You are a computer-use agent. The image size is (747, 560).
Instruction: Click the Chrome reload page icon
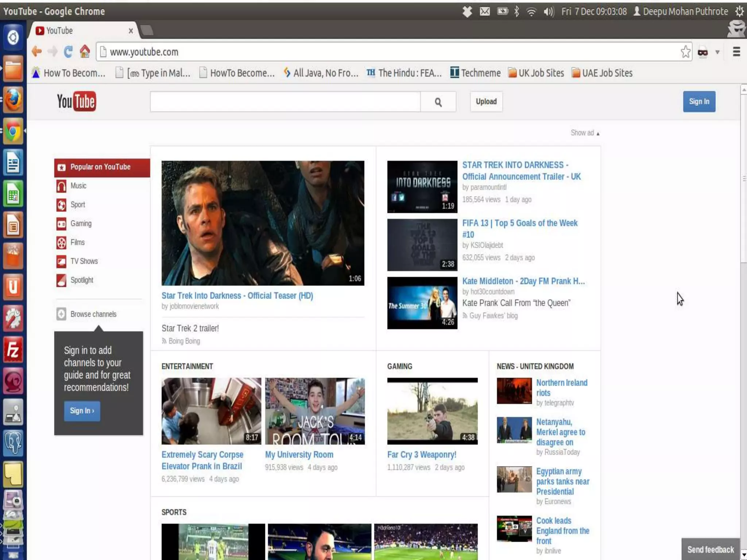[x=68, y=52]
